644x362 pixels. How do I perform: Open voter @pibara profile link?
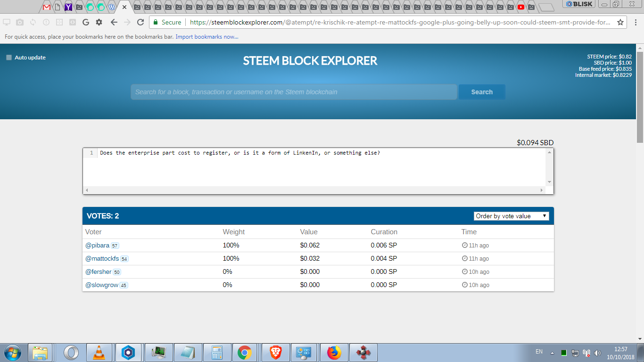click(97, 246)
